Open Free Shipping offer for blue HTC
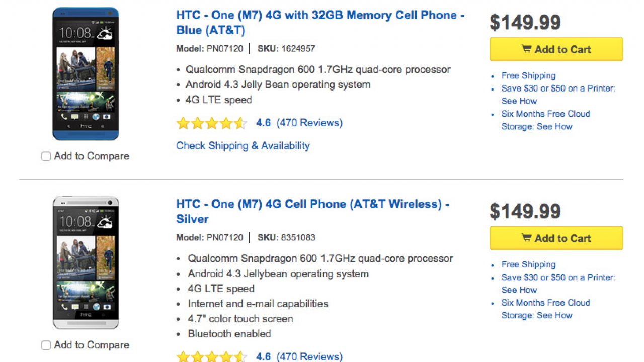 [528, 76]
